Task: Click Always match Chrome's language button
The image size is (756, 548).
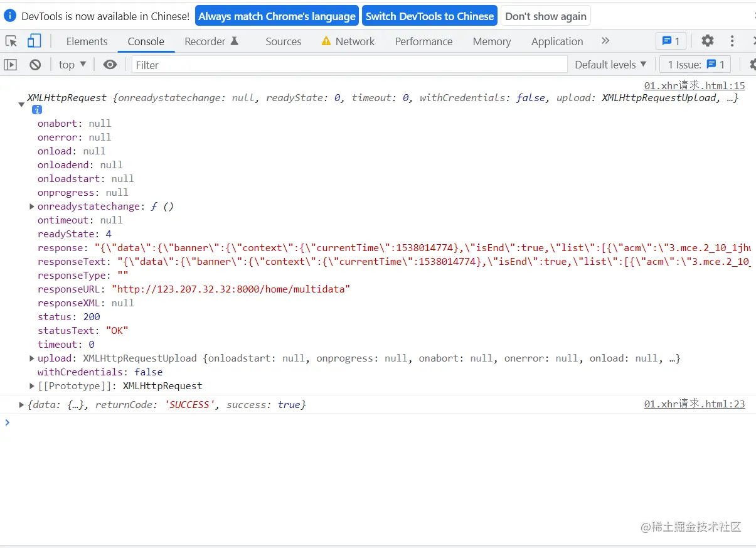Action: tap(277, 16)
